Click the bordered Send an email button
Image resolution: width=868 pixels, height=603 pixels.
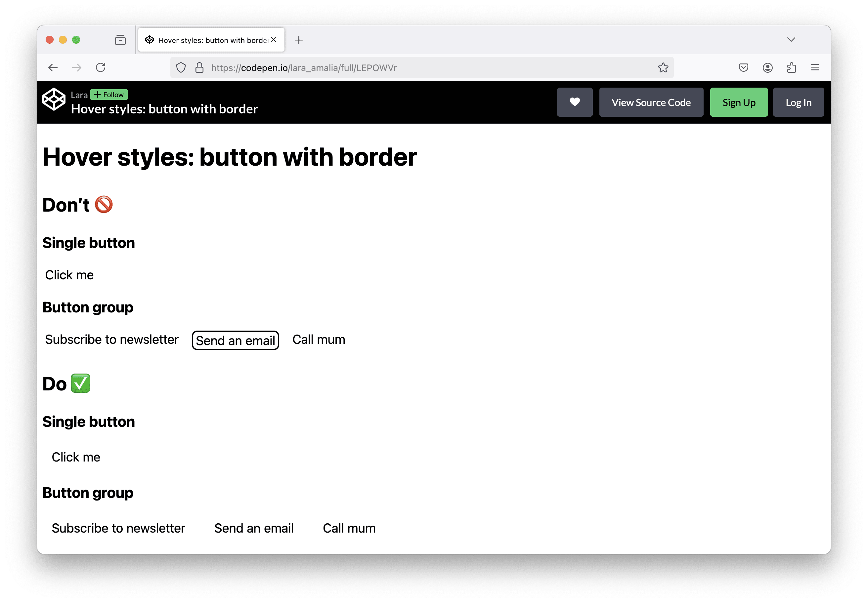pos(235,340)
